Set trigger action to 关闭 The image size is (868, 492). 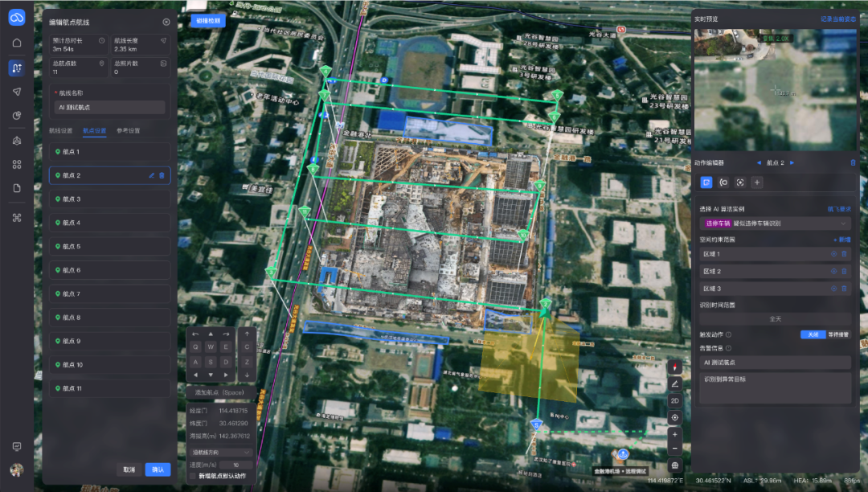813,334
